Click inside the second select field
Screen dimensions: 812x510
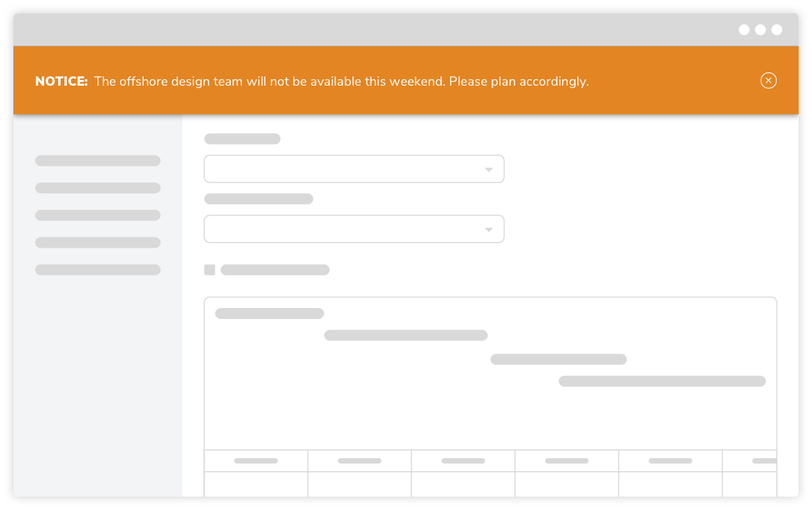point(353,229)
